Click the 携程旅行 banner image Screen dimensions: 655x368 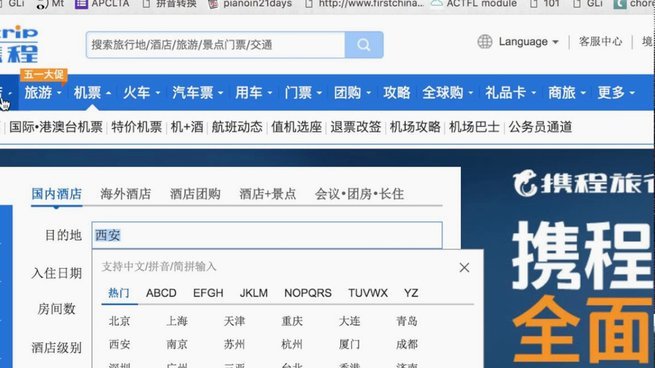pos(558,259)
